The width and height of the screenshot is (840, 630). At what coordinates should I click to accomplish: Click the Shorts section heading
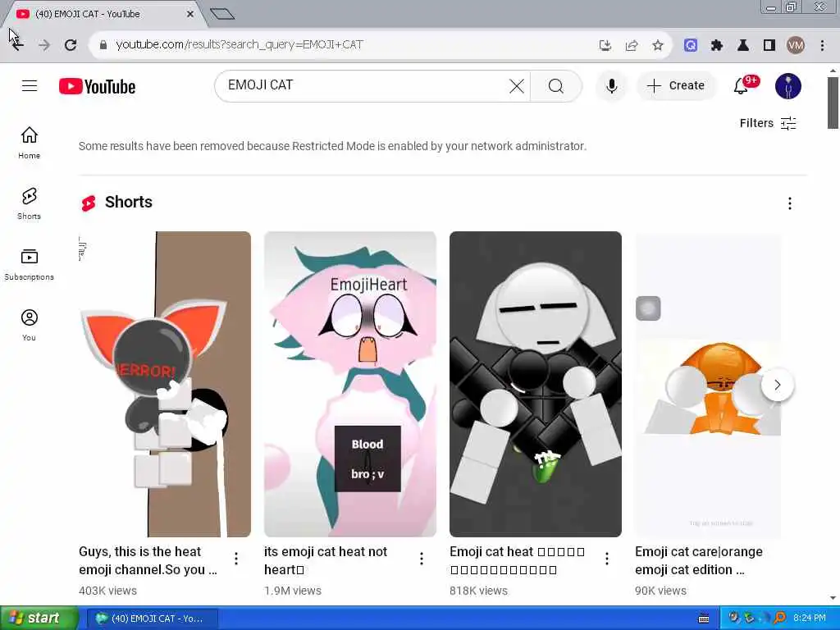[129, 202]
